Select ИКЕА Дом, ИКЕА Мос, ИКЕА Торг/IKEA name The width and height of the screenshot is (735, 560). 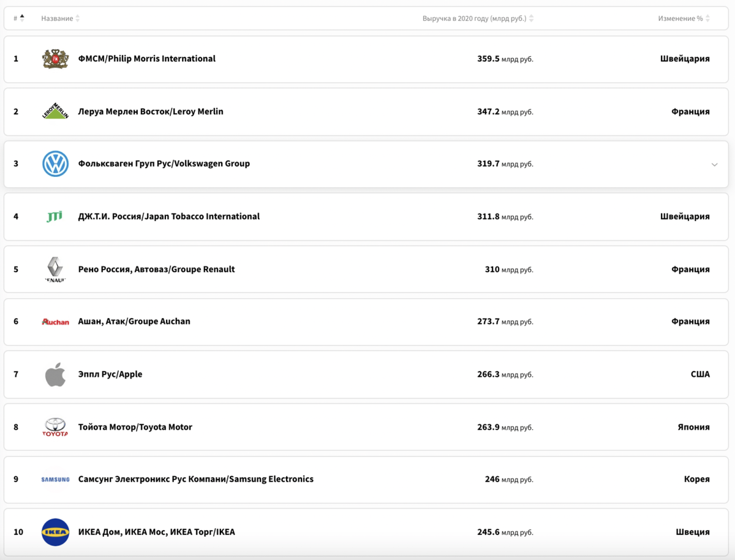[x=157, y=532]
